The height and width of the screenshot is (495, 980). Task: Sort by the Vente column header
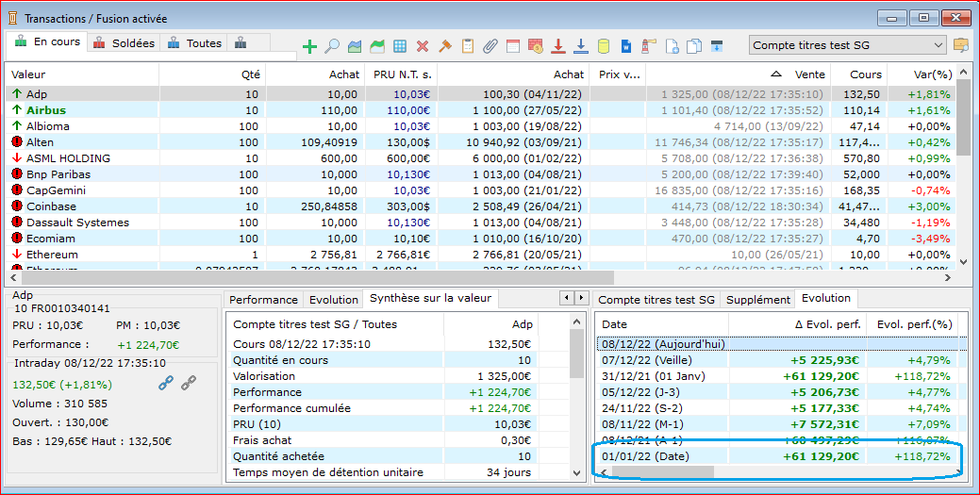pos(739,74)
